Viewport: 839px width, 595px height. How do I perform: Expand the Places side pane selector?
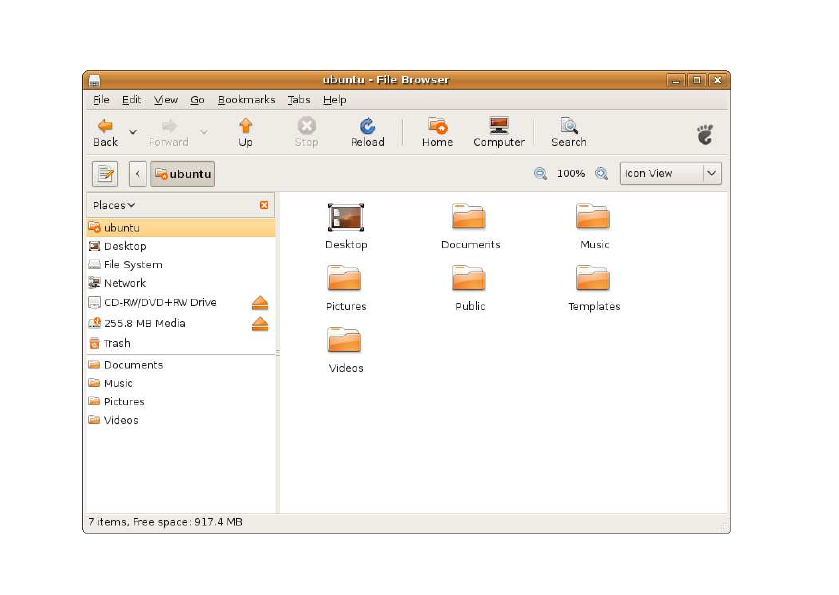[114, 205]
